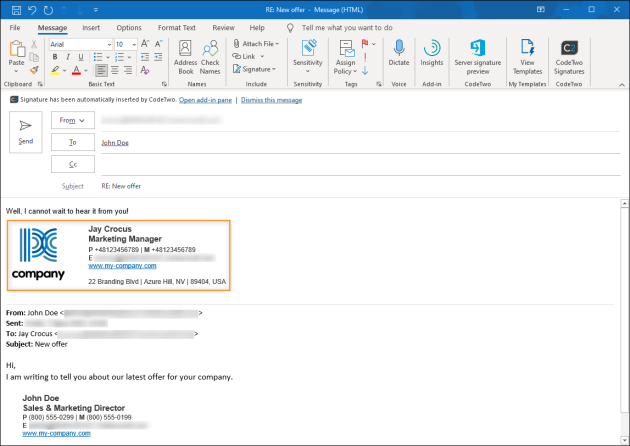Viewport: 630px width, 446px height.
Task: Increase the paragraph indent
Action: click(x=158, y=57)
